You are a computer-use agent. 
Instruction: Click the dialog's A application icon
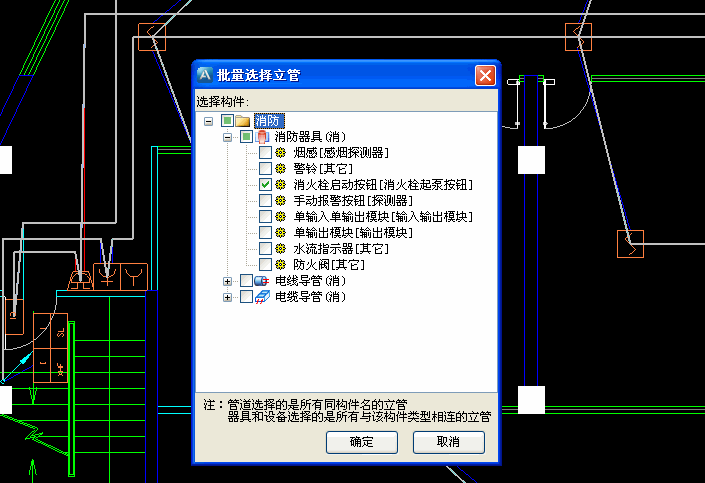(x=205, y=75)
